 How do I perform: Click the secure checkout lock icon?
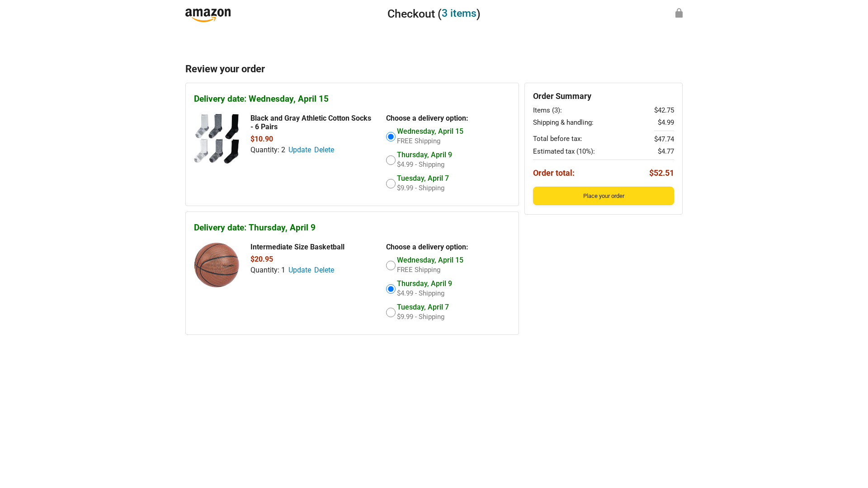(x=679, y=13)
